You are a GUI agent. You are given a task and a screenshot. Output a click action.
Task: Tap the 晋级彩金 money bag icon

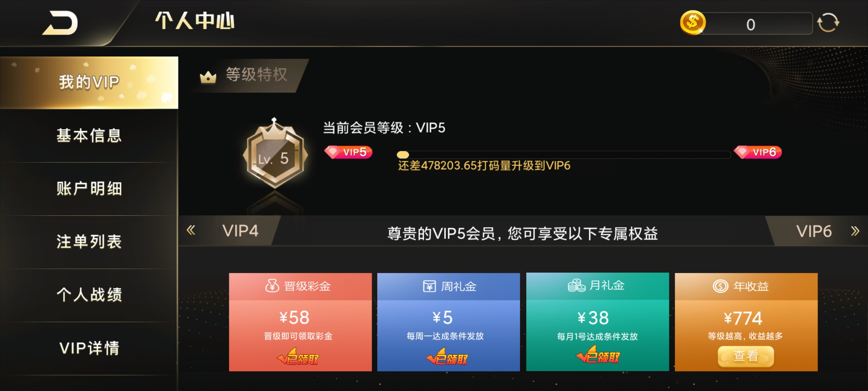click(x=272, y=286)
